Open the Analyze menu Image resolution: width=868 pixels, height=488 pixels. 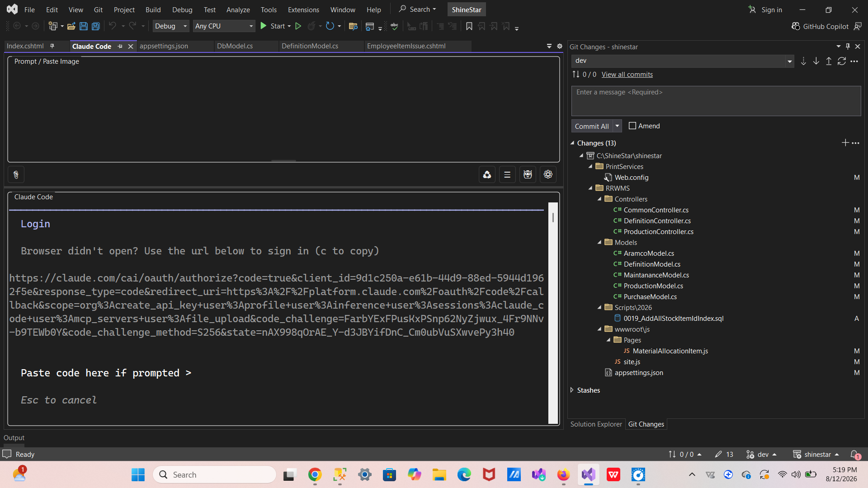(238, 9)
